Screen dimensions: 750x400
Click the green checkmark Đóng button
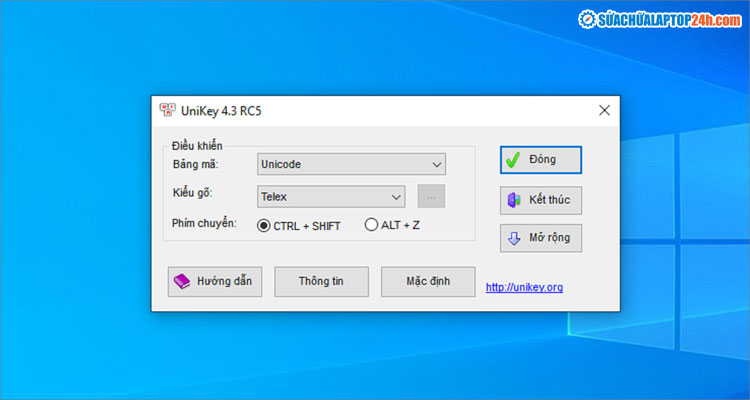coord(541,160)
